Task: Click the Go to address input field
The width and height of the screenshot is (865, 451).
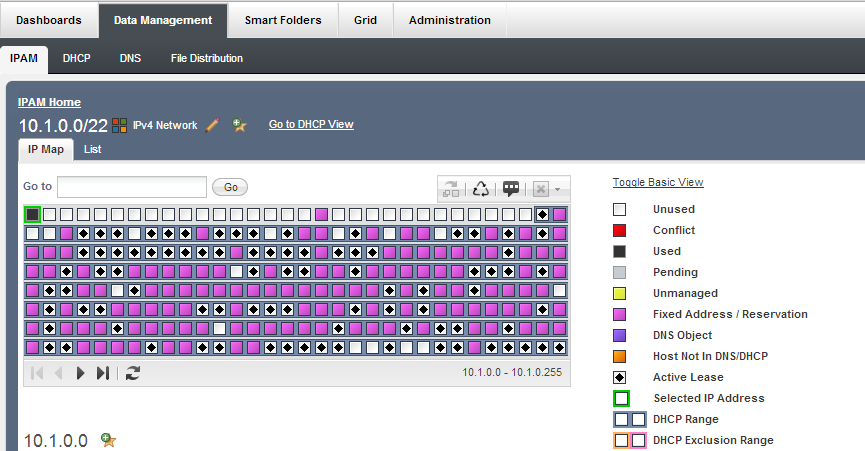Action: pyautogui.click(x=131, y=187)
